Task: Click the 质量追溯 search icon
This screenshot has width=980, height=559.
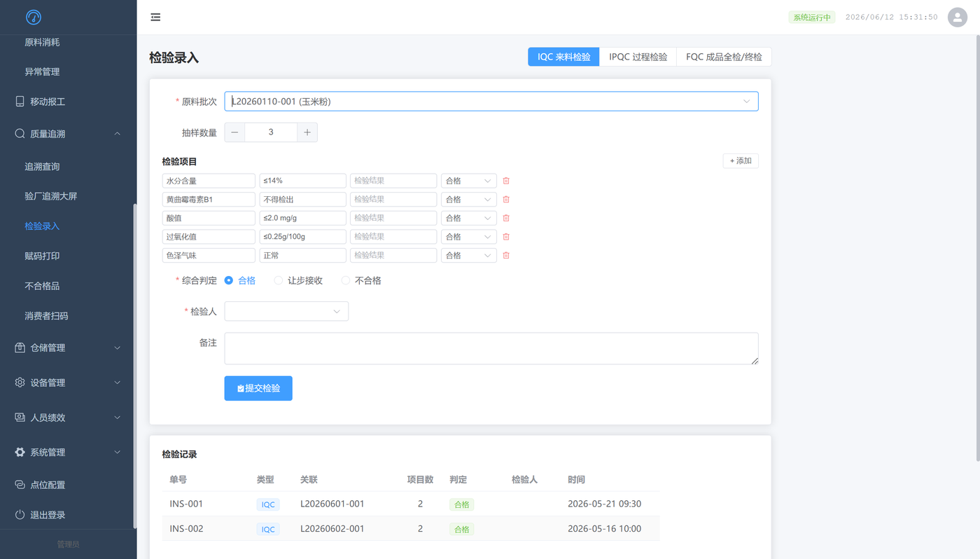Action: [20, 133]
